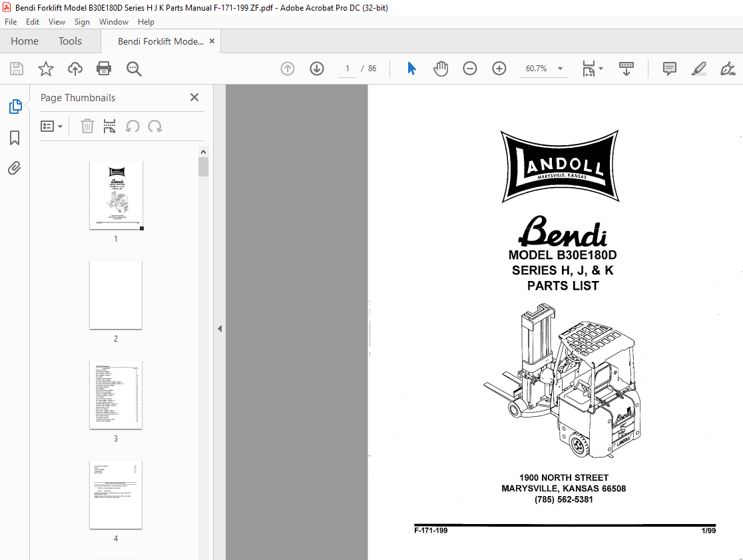The image size is (743, 560).
Task: Click 'F-171-199' footer text
Action: [x=431, y=531]
